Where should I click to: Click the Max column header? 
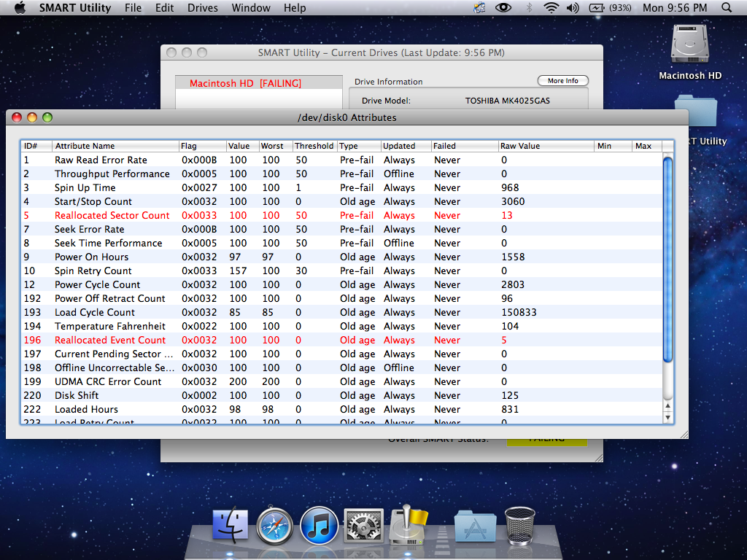point(647,146)
